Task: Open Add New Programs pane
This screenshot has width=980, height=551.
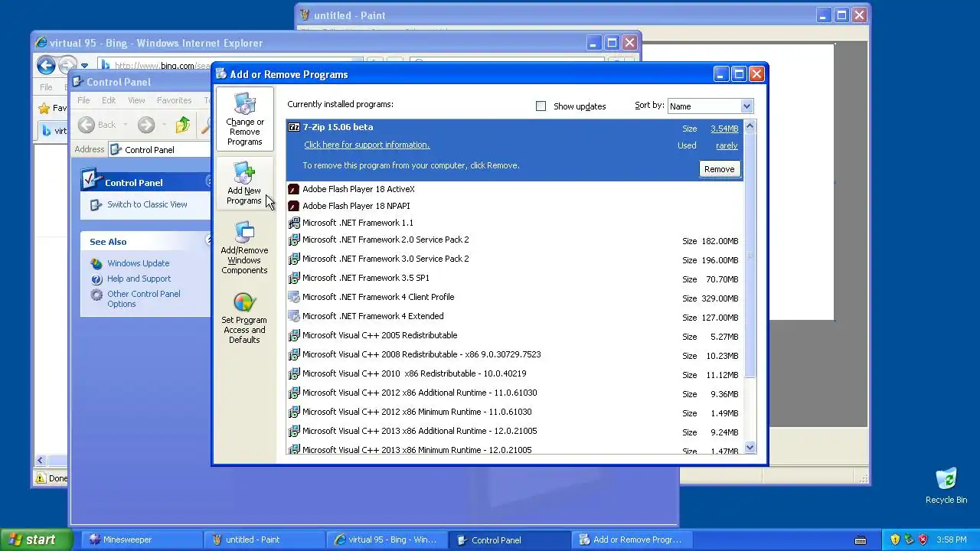Action: (x=244, y=184)
